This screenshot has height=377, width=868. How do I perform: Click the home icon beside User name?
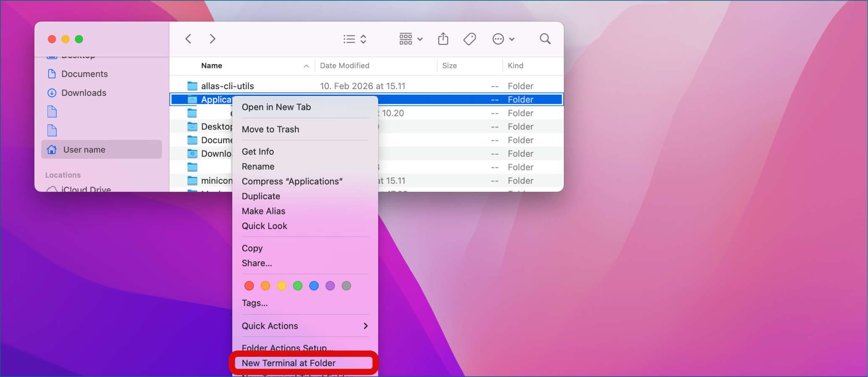pos(52,150)
